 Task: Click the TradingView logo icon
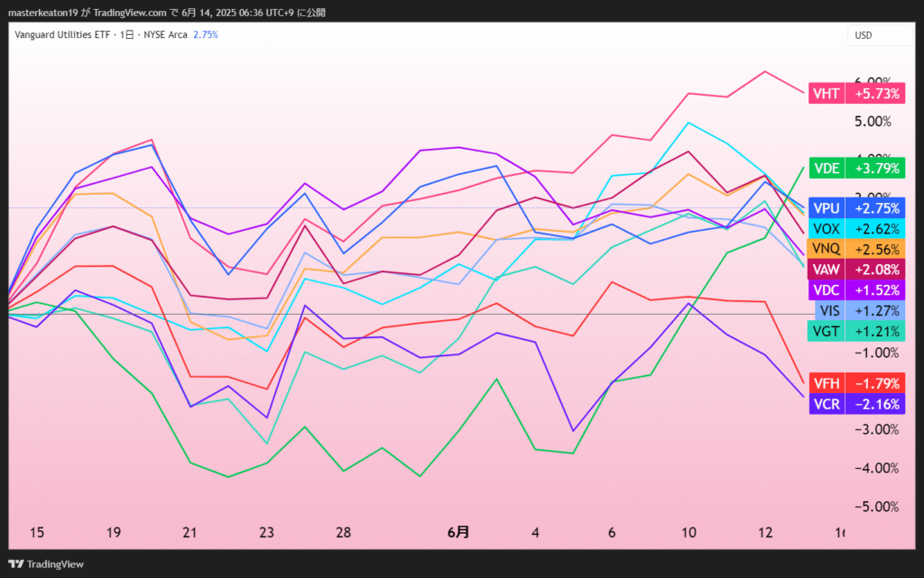coord(16,564)
